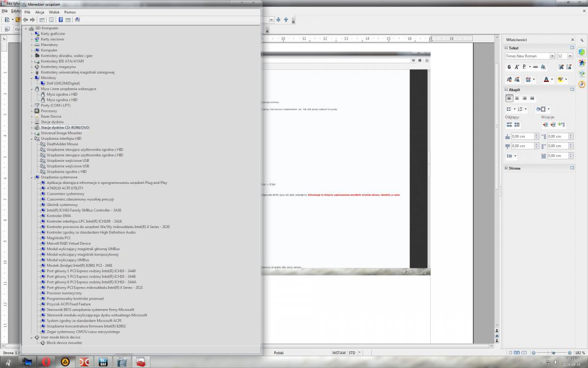Open more options for the Tekst panel
The height and width of the screenshot is (368, 588).
tap(572, 48)
